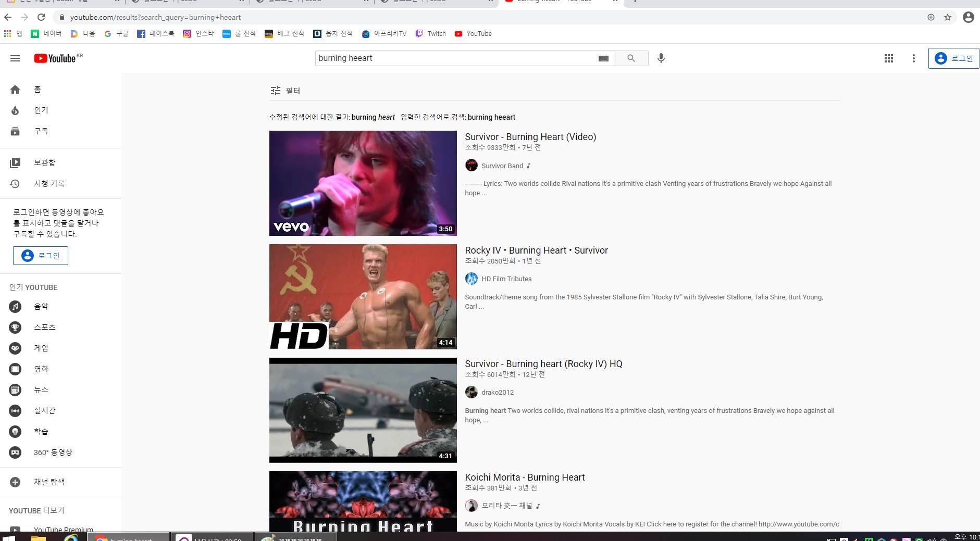The image size is (980, 541).
Task: Click the search magnifier button
Action: pyautogui.click(x=631, y=58)
